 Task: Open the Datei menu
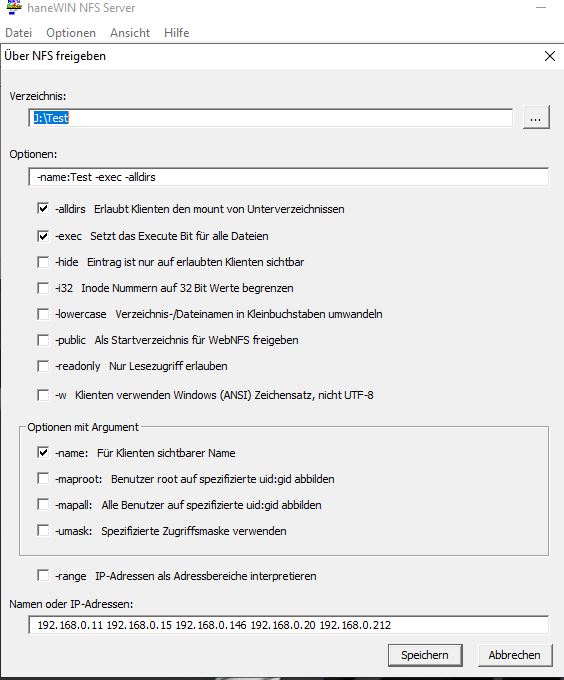19,33
